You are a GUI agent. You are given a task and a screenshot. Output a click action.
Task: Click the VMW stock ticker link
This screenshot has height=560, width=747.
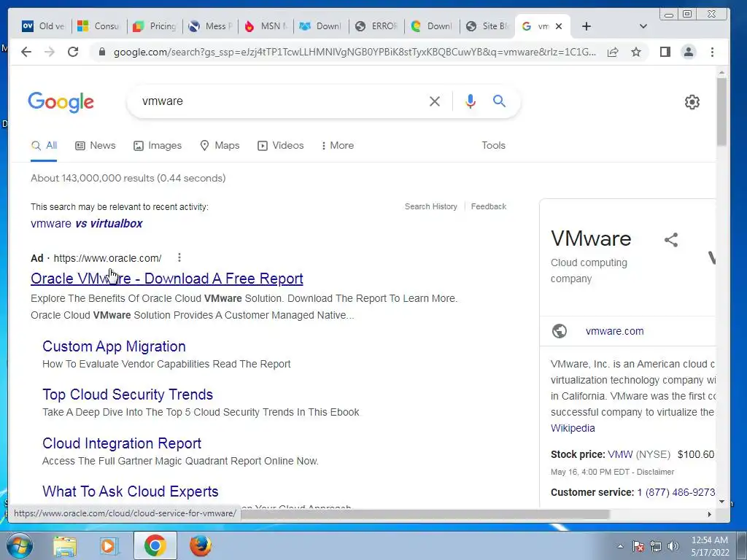pyautogui.click(x=620, y=454)
